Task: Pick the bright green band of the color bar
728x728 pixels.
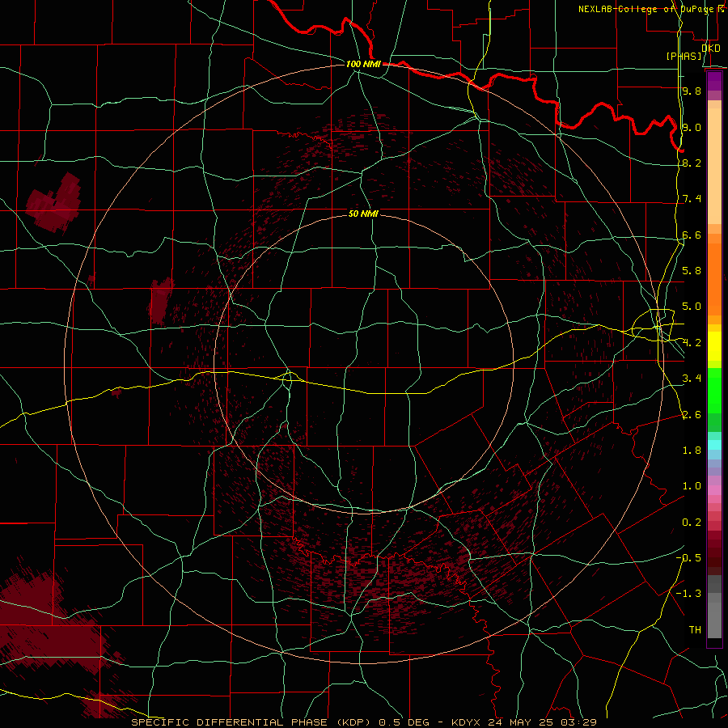Action: [x=714, y=391]
